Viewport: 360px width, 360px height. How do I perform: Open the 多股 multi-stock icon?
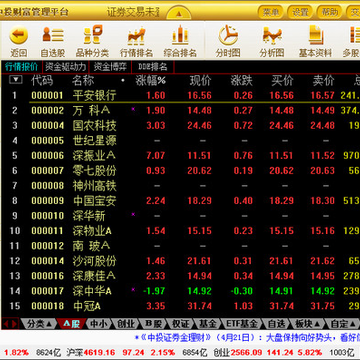354,35
